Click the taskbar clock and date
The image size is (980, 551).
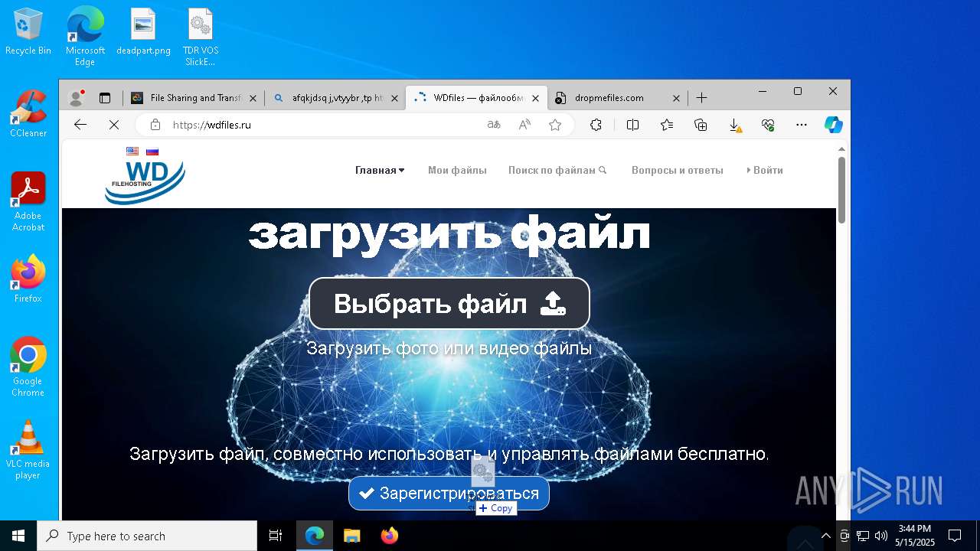915,536
